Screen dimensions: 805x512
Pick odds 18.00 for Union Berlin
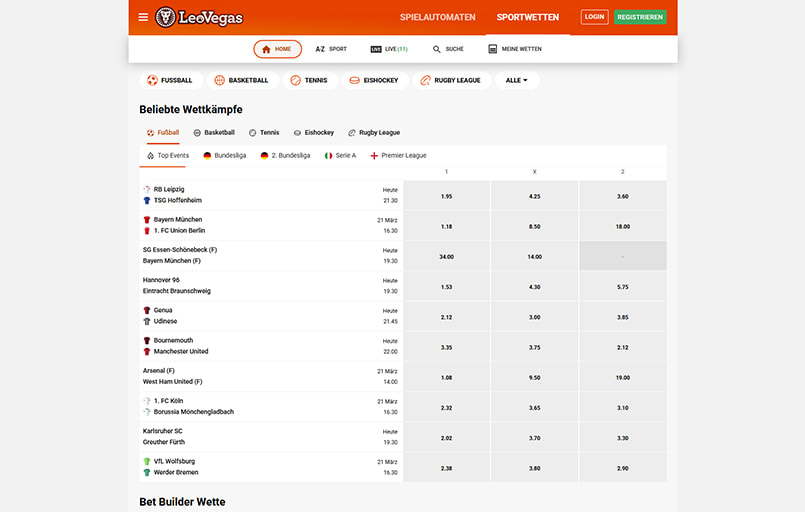(623, 226)
